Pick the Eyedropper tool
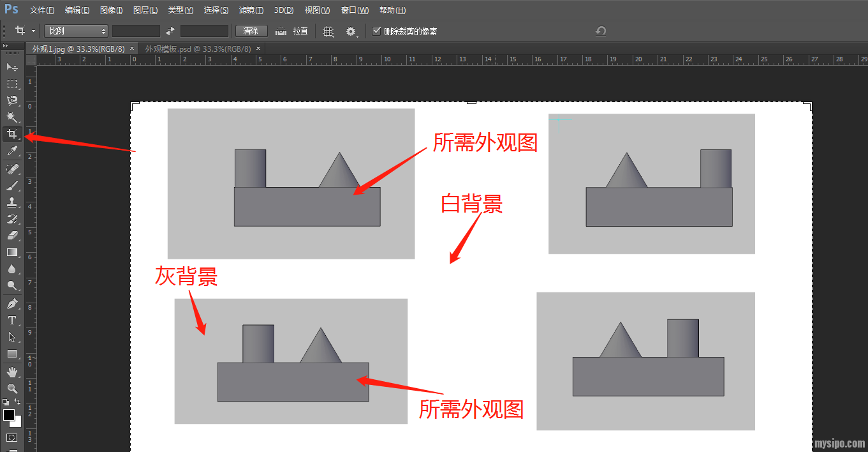Screen dimensions: 868x452 (11, 151)
